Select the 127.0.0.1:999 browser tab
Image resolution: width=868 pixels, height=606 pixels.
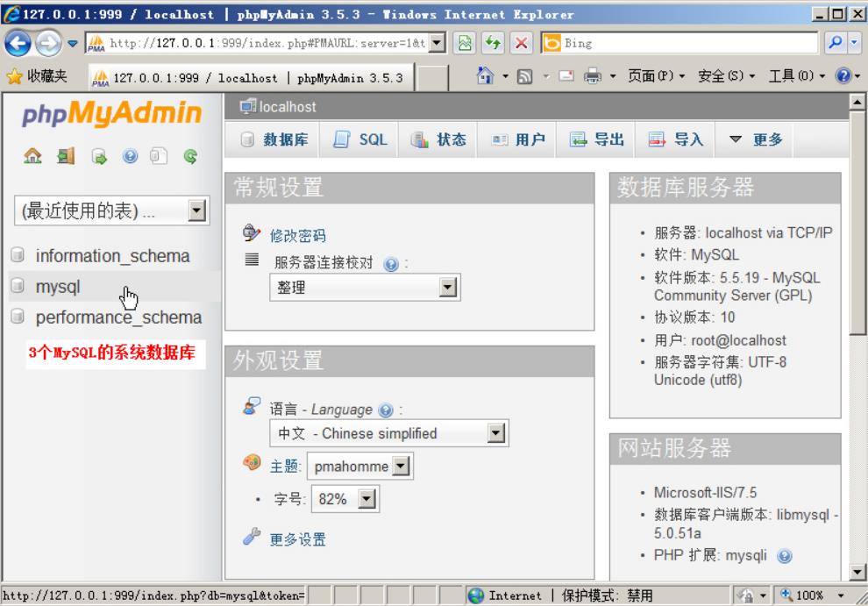[x=251, y=77]
